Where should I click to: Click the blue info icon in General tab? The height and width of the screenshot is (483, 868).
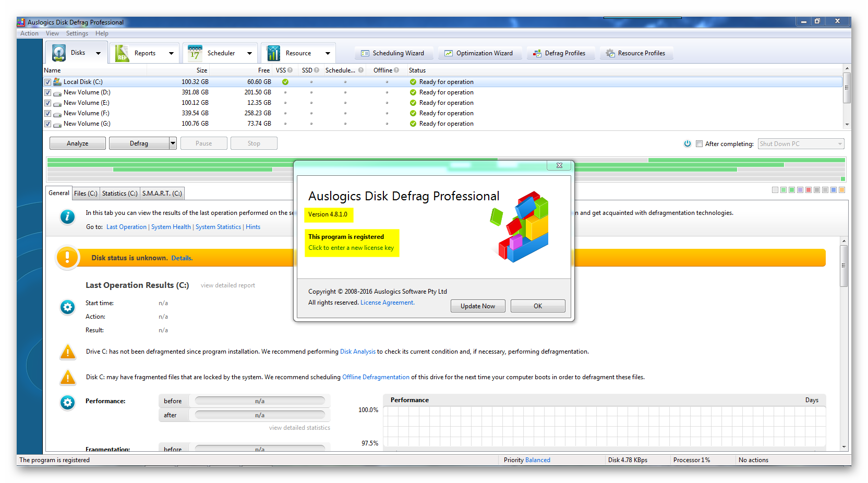67,216
